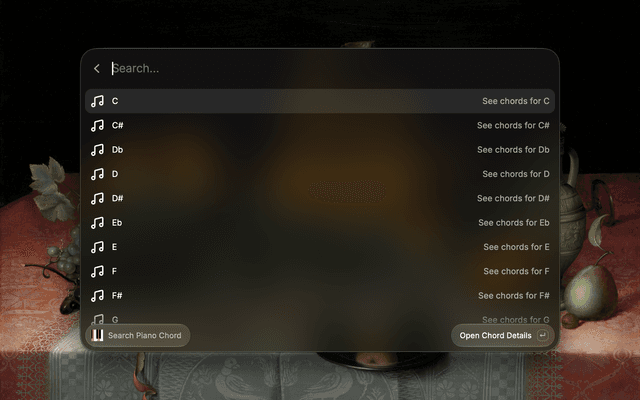Focus the Search input field
Screen dimensions: 640x400
point(318,69)
